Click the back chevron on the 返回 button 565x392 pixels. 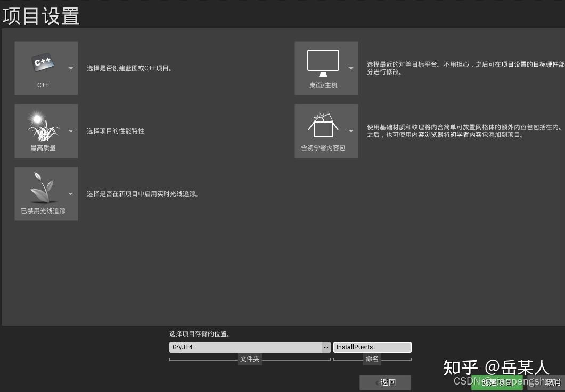pos(375,382)
